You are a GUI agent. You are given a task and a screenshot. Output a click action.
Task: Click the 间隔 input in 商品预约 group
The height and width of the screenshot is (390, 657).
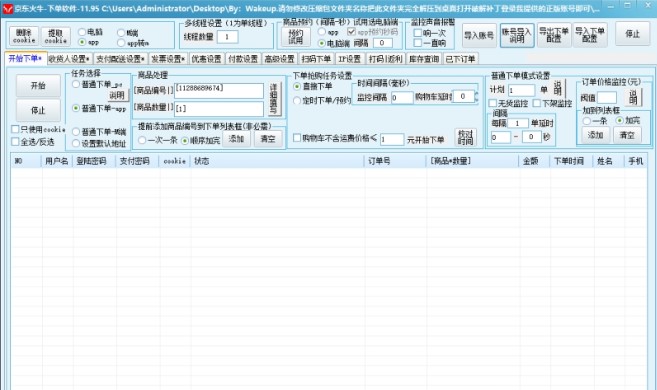(x=382, y=43)
